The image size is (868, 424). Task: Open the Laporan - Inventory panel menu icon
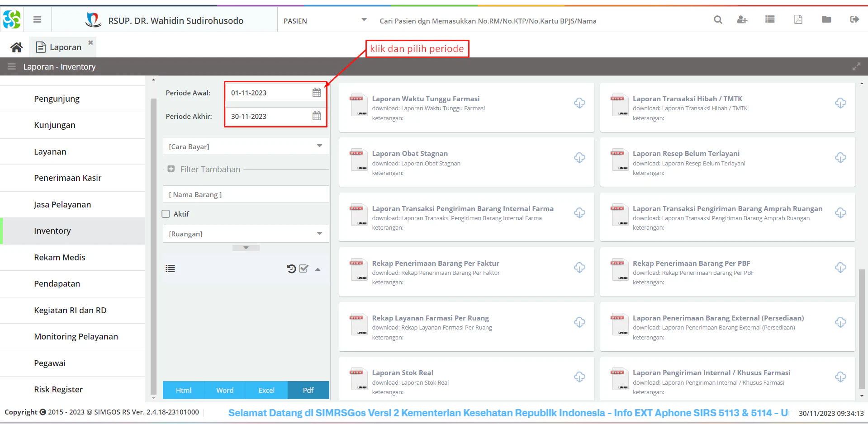click(x=12, y=66)
